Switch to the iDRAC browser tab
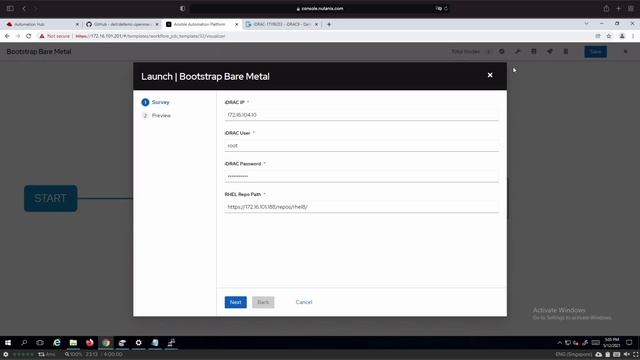 281,24
